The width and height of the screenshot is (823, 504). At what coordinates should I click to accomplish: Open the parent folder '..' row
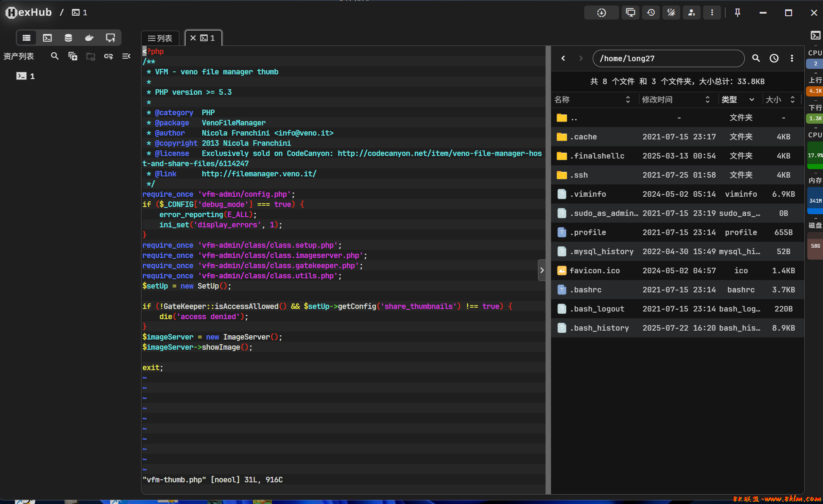[677, 118]
